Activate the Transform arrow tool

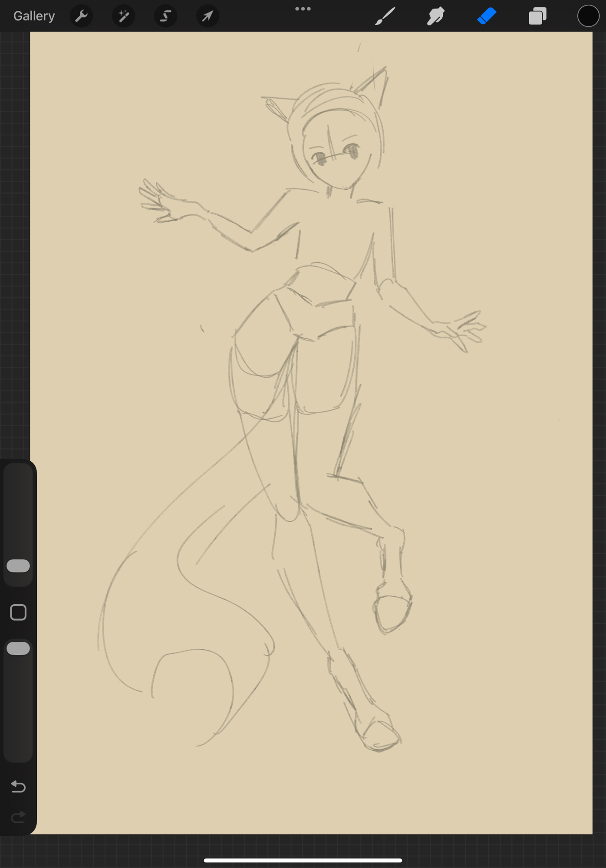click(207, 16)
